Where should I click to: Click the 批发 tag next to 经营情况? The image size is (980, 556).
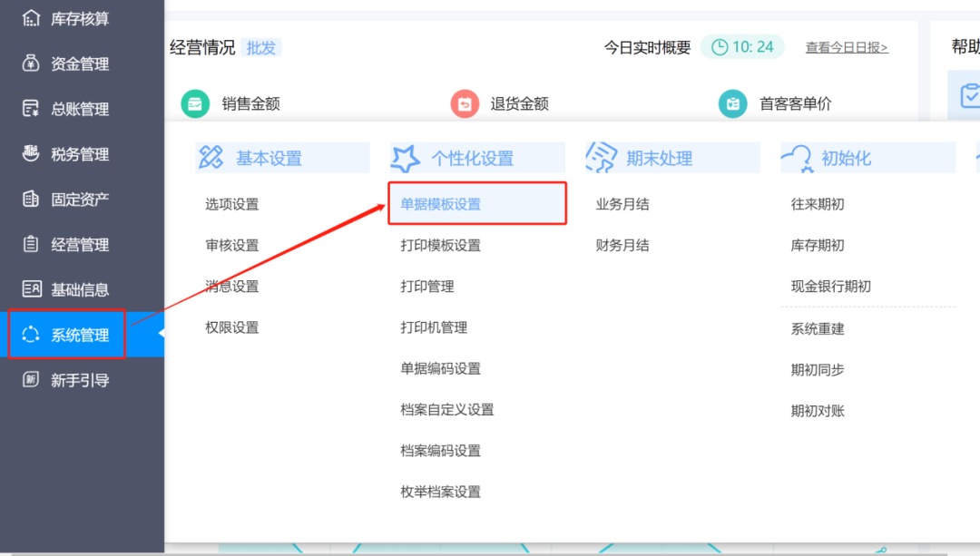click(260, 47)
